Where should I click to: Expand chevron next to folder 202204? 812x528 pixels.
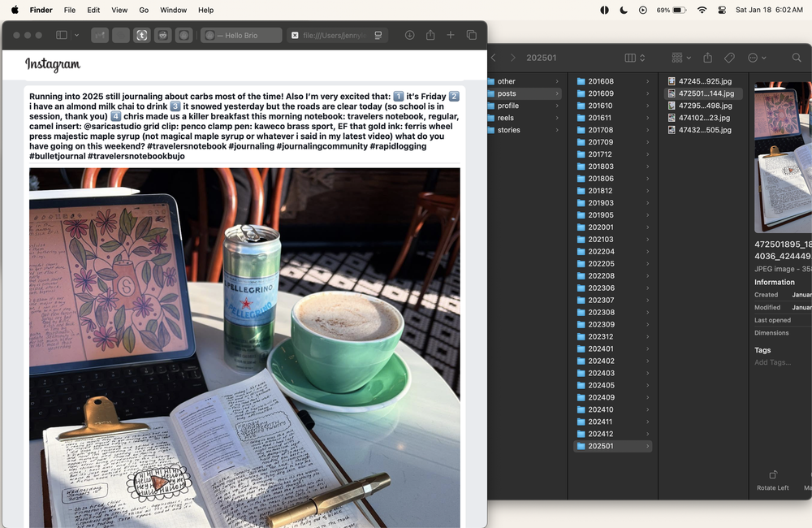[x=647, y=252]
